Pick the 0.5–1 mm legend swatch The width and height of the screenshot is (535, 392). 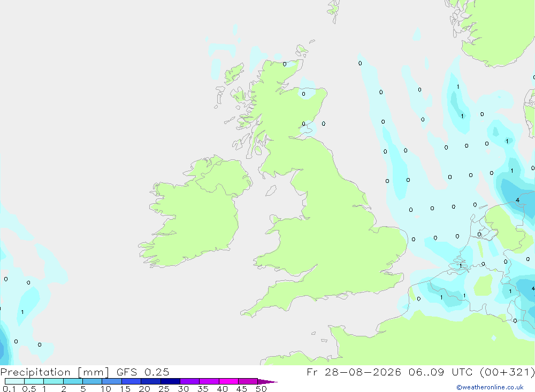(34, 381)
